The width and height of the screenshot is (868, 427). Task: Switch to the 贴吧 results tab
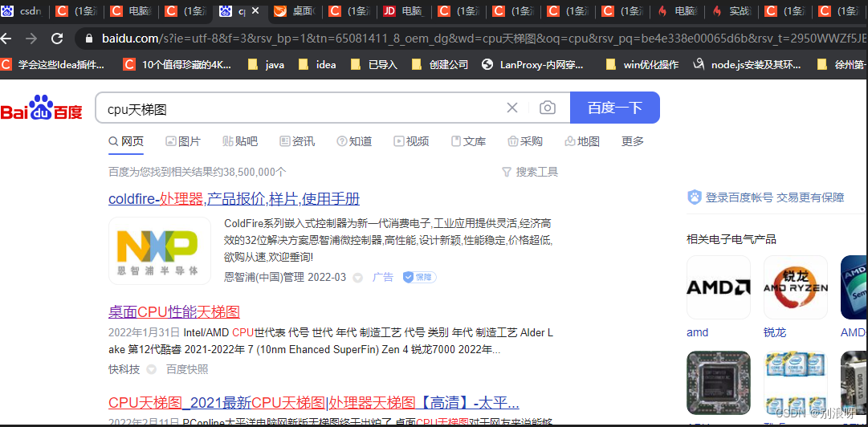240,141
